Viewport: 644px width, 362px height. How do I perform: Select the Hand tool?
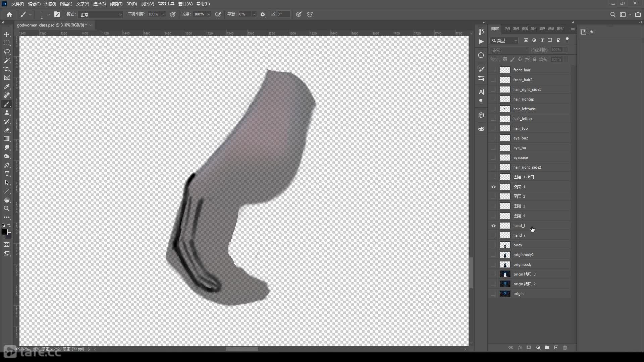pyautogui.click(x=7, y=200)
